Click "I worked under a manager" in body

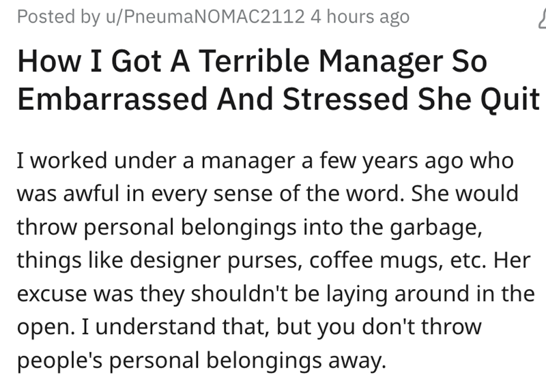[140, 163]
